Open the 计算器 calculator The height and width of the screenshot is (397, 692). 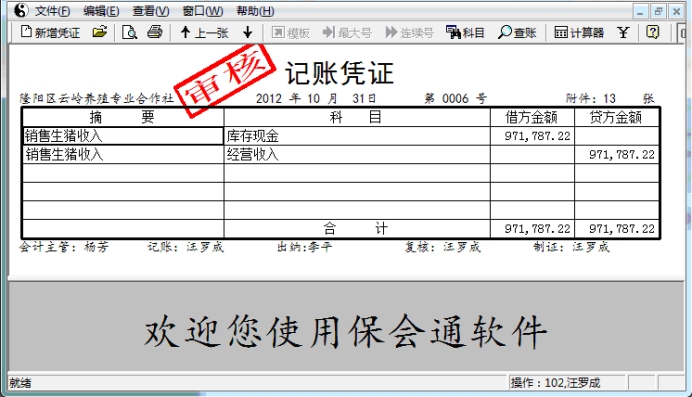coord(579,32)
